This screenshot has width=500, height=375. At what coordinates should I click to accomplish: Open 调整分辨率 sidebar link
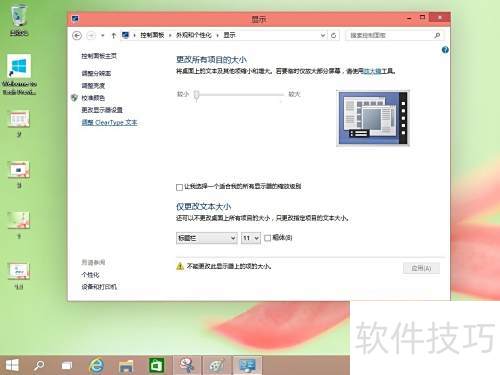click(96, 73)
